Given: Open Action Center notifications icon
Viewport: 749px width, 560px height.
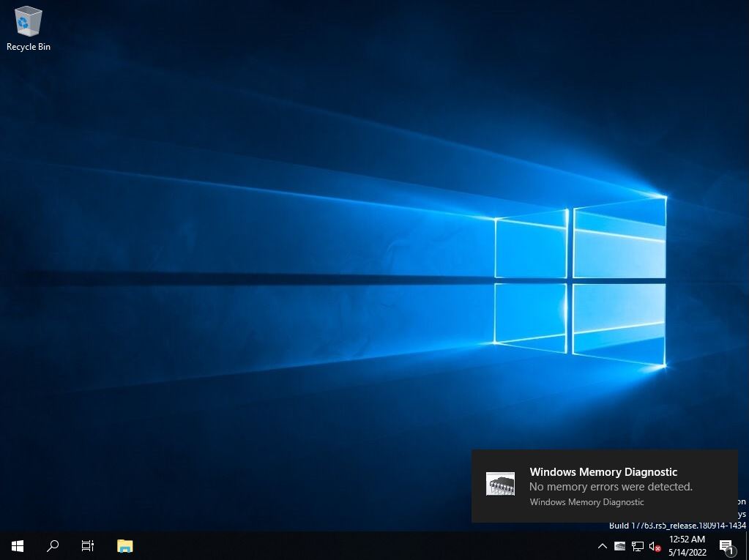Looking at the screenshot, I should 726,546.
